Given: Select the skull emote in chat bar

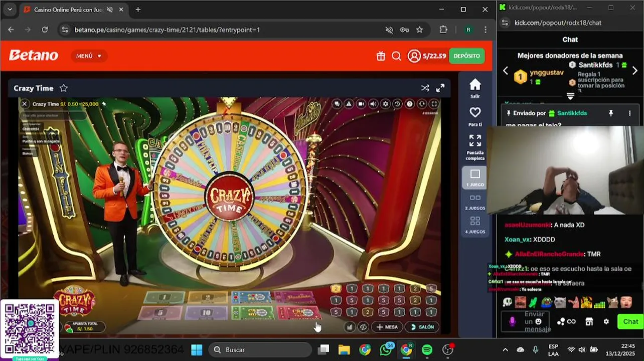Looking at the screenshot, I should [x=508, y=302].
